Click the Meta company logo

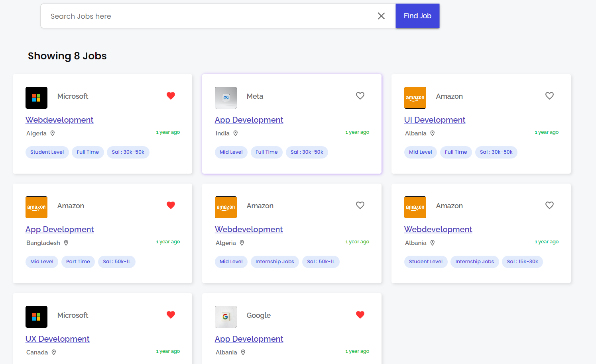[x=226, y=98]
